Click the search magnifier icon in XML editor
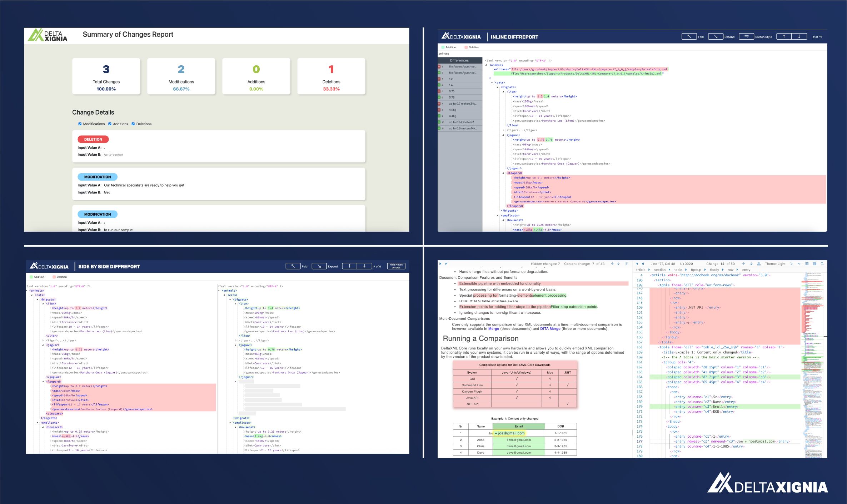The image size is (847, 504). point(822,264)
